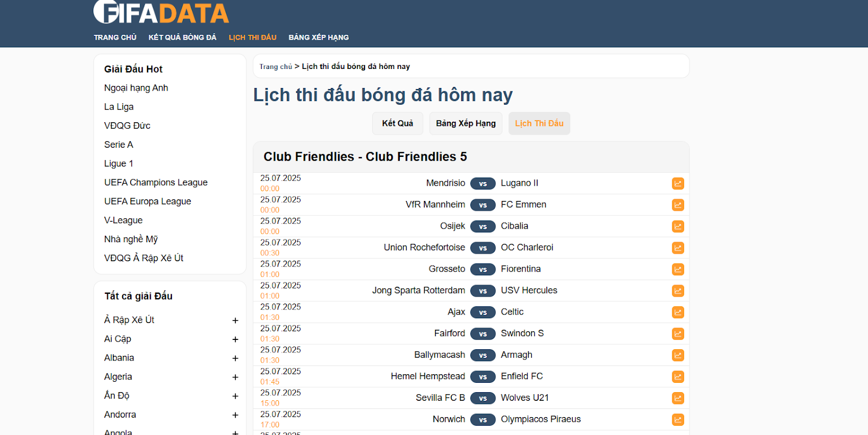Click the Mendrisio team name
Screen dimensions: 868x435
click(x=445, y=183)
